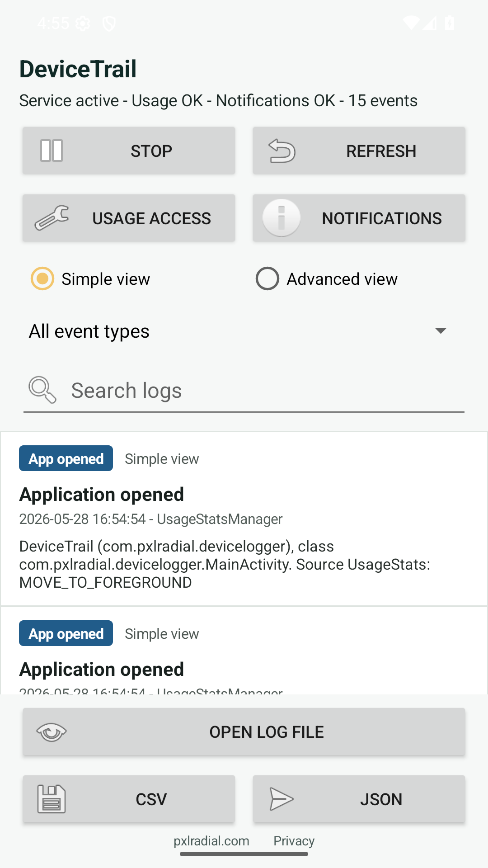The width and height of the screenshot is (488, 868).
Task: Tap the shield icon in the status bar
Action: tap(109, 23)
